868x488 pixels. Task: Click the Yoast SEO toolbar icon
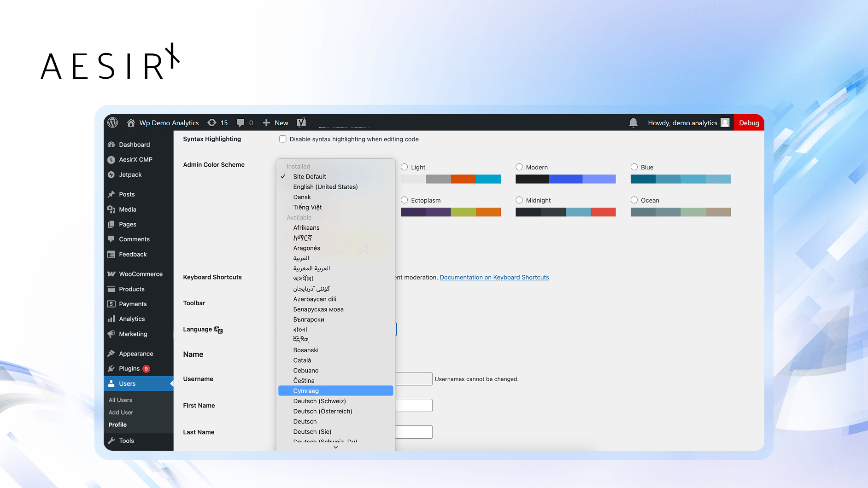click(x=301, y=122)
